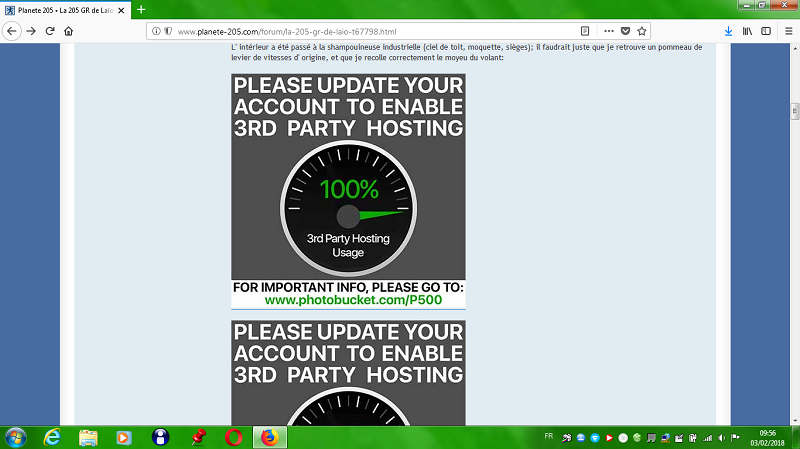This screenshot has width=800, height=449.
Task: Go forward to the next page
Action: tap(31, 31)
